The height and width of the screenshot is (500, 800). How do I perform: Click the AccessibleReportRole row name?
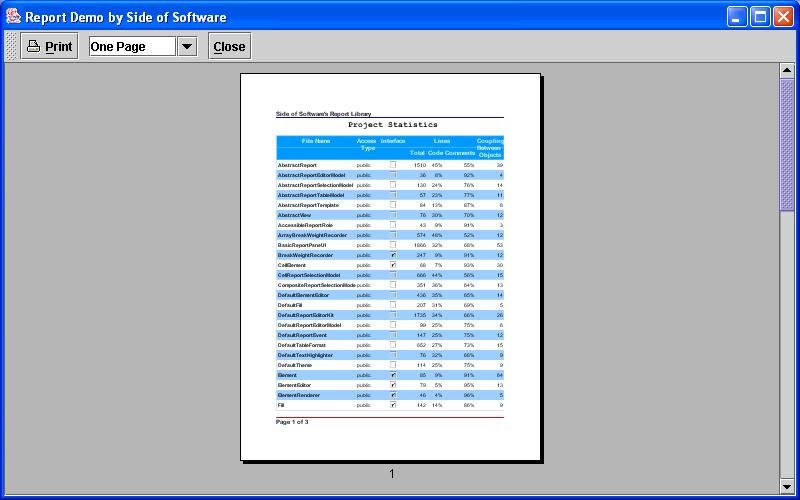(305, 225)
